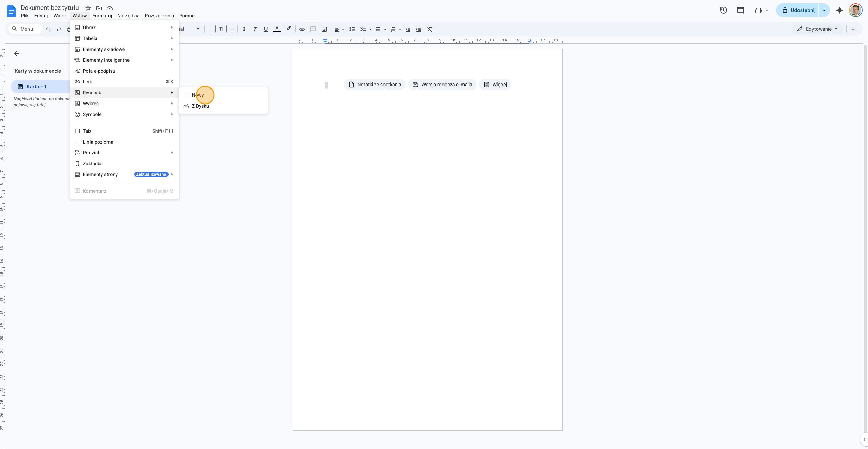868x449 pixels.
Task: Click the Więcej chip button
Action: [495, 85]
